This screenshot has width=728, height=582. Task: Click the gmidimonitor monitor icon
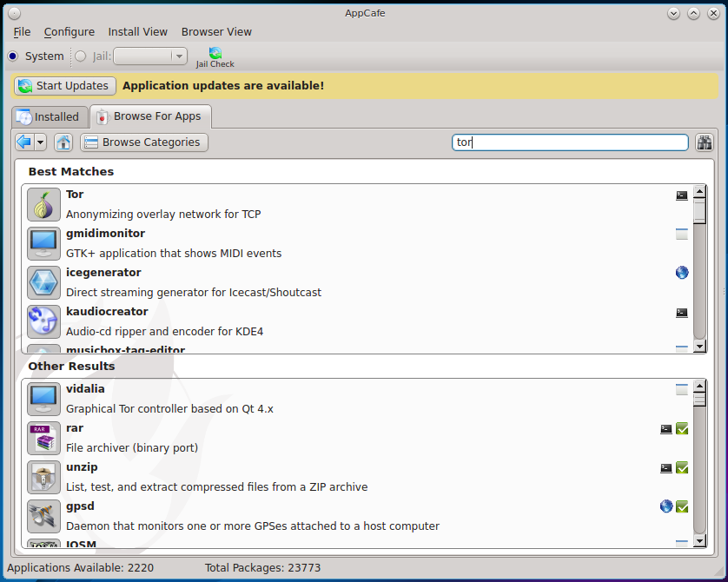[43, 243]
